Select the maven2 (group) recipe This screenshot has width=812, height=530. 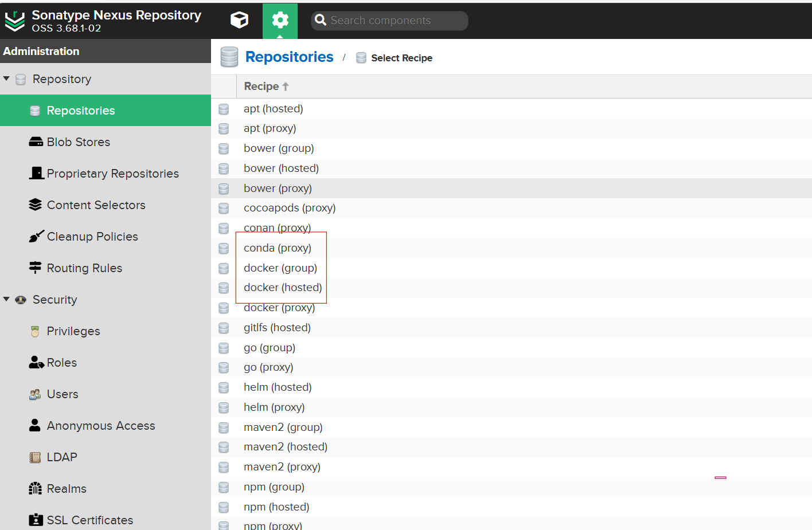click(x=512, y=427)
